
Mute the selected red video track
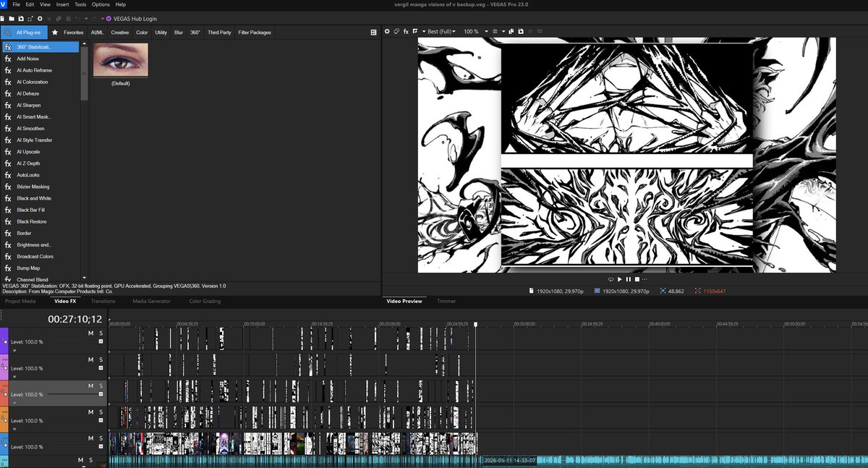click(90, 386)
